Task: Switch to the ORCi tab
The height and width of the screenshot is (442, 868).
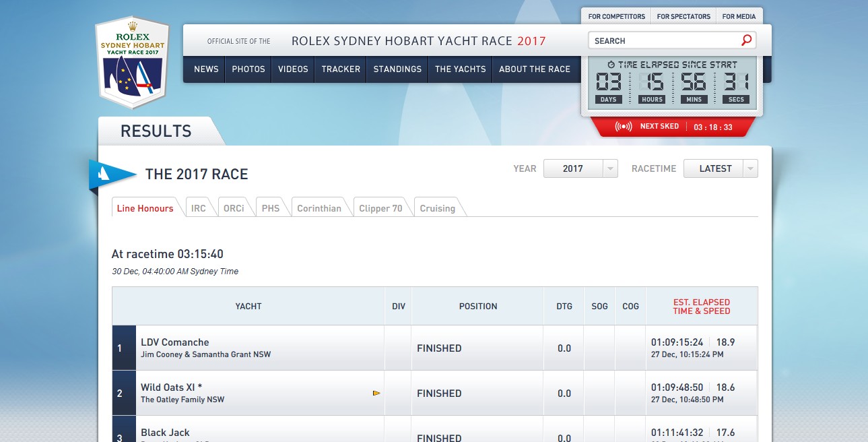Action: point(234,208)
